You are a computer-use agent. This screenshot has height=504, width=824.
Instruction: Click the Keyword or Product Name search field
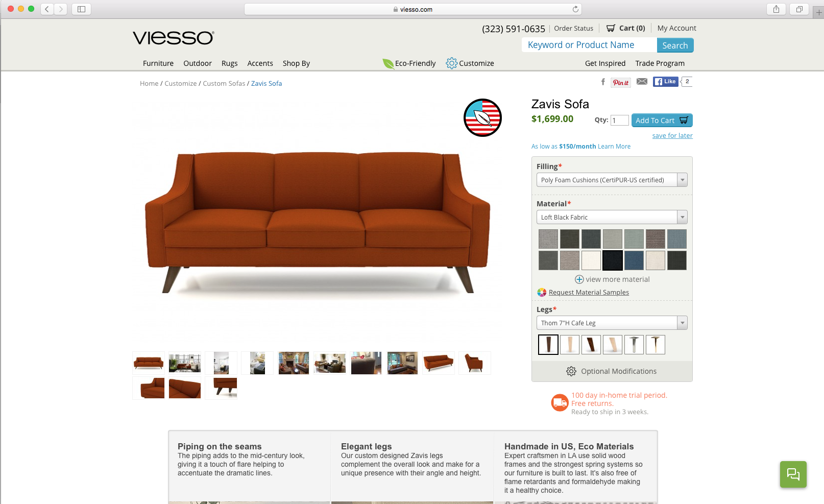click(589, 45)
